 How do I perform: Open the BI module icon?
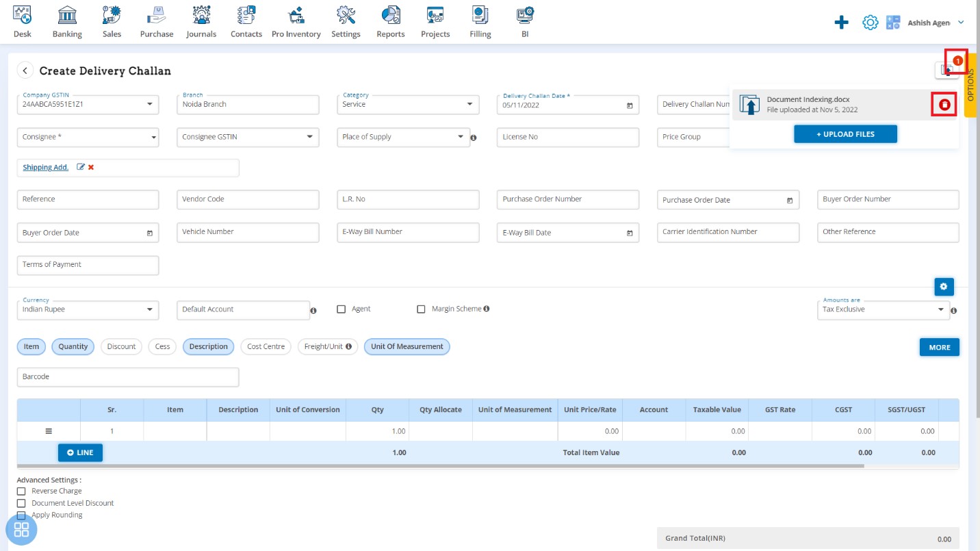click(x=525, y=14)
